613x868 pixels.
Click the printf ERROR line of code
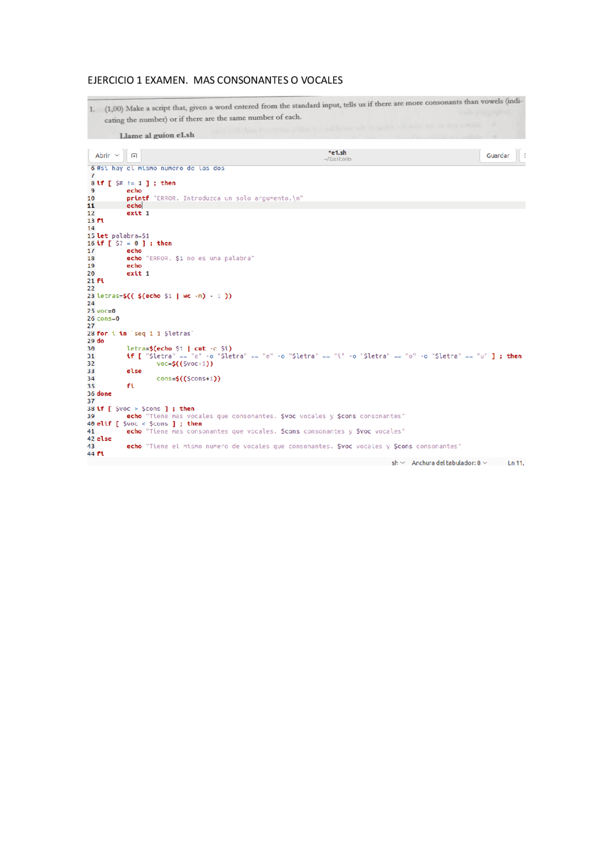point(214,198)
